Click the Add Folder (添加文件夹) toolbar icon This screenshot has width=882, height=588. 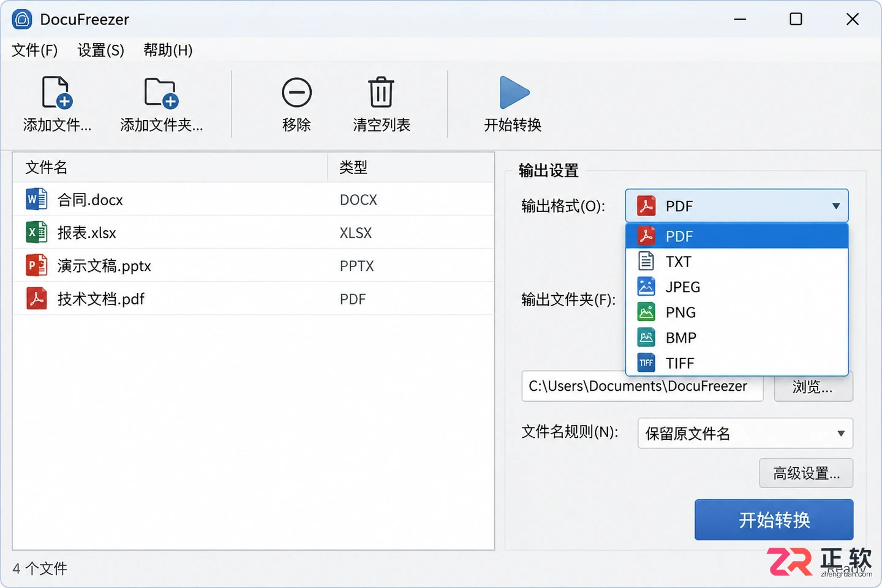[x=161, y=92]
